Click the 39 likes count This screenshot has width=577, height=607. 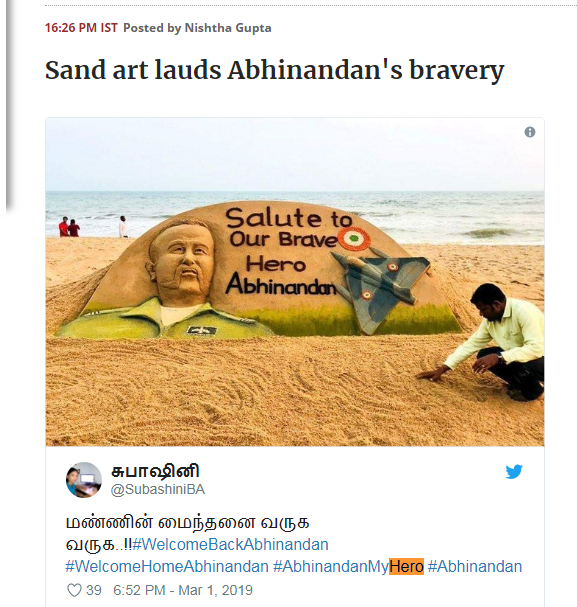tap(94, 590)
